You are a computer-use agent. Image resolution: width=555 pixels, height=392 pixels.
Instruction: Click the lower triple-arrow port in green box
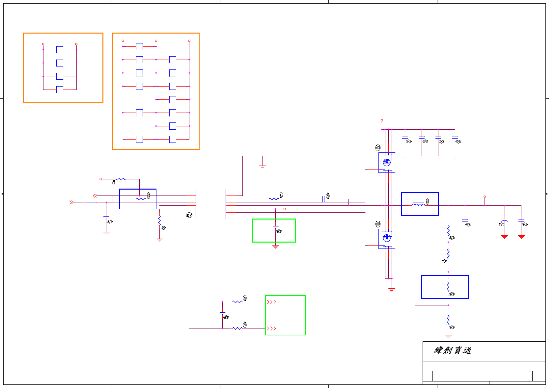click(x=271, y=328)
